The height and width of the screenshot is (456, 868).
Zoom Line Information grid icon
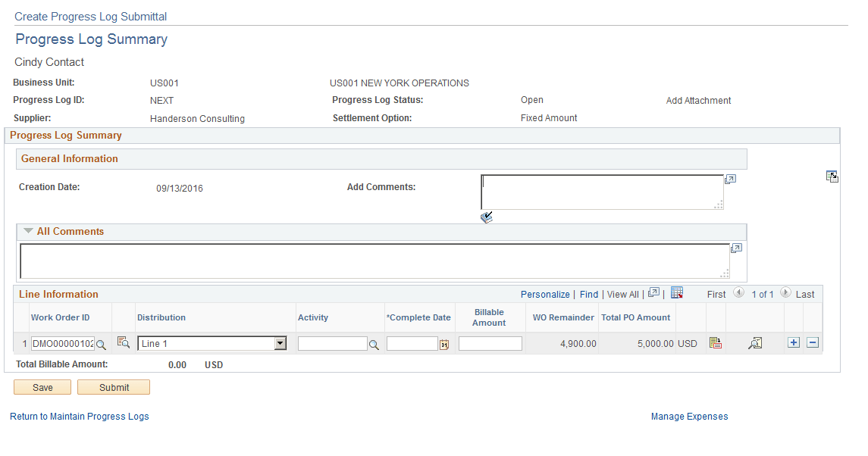[x=653, y=292]
